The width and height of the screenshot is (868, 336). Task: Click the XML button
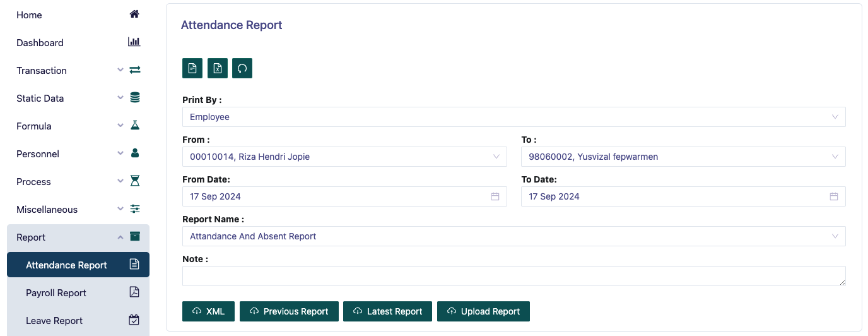point(208,311)
